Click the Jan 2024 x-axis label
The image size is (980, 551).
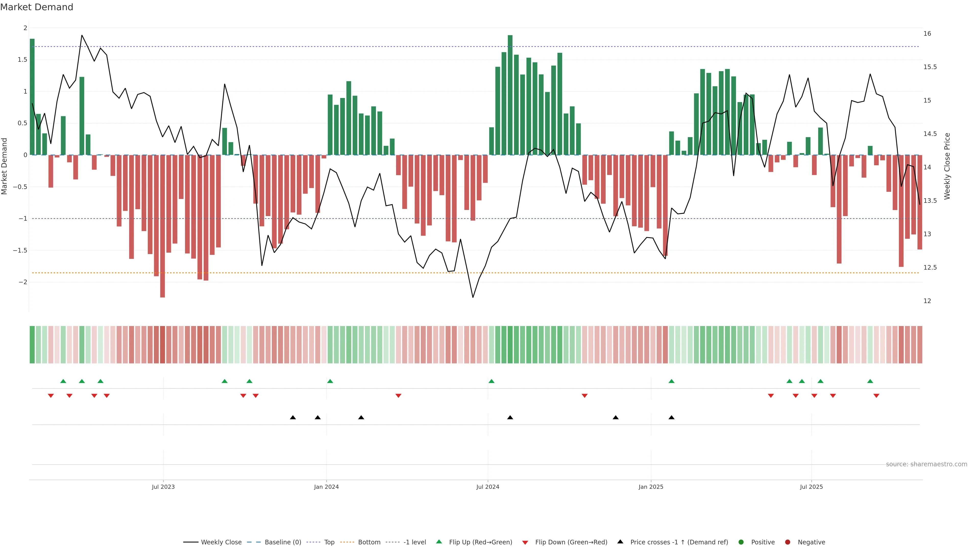tap(326, 487)
